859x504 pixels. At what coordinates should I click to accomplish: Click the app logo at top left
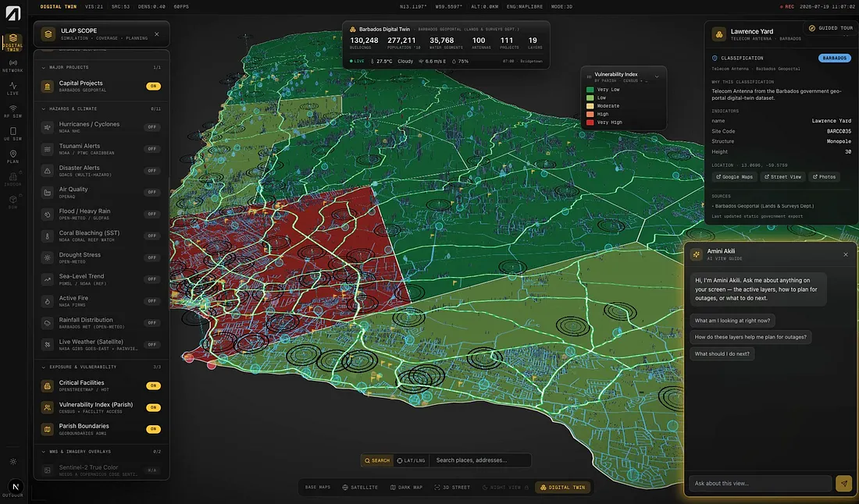pos(12,13)
